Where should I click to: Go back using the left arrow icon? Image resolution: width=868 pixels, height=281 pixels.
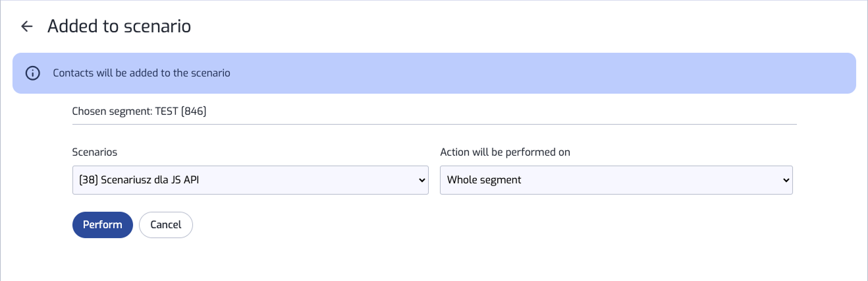tap(27, 26)
